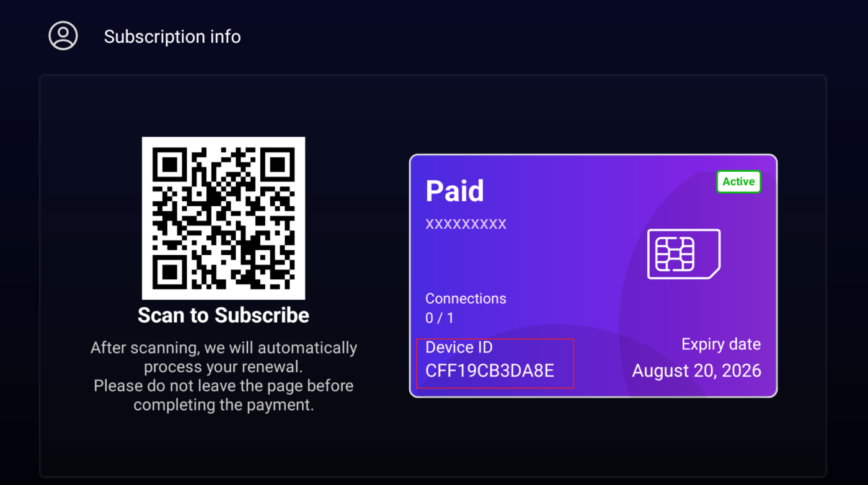
Task: Click the user profile icon
Action: 63,36
